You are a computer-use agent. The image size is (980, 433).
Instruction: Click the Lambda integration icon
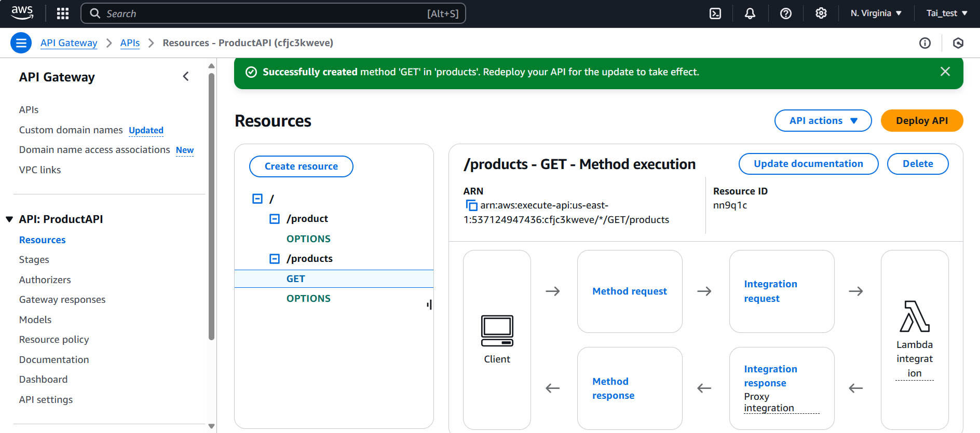[x=915, y=316]
